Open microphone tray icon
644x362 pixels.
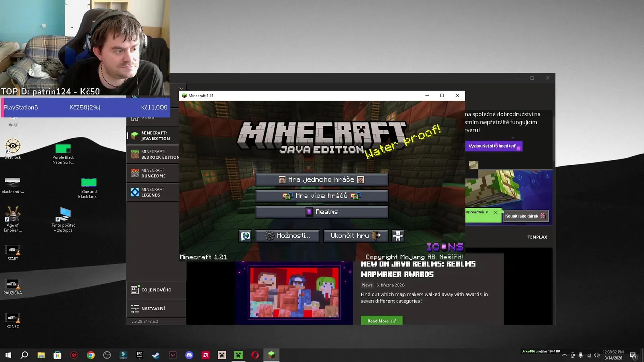click(x=581, y=355)
